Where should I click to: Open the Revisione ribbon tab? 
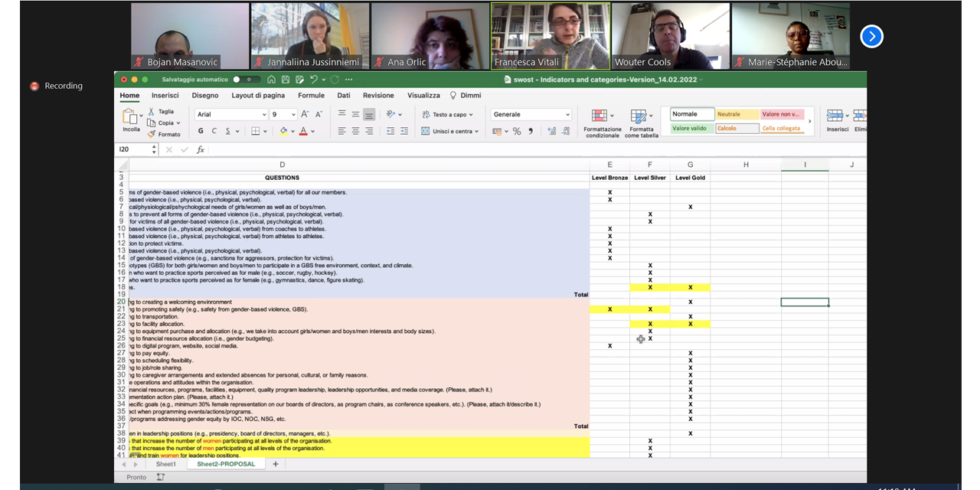378,96
